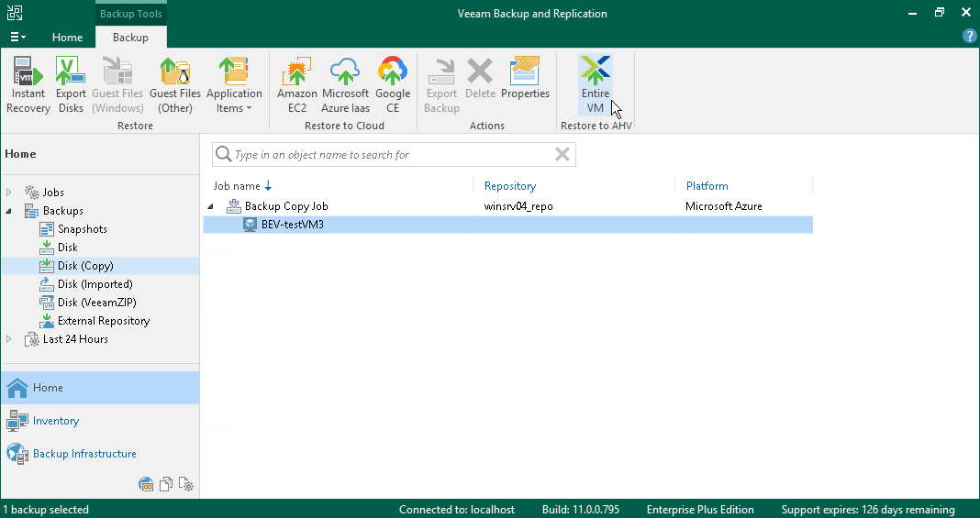Viewport: 980px width, 518px height.
Task: Select the Backup Copy Job row
Action: [x=507, y=206]
